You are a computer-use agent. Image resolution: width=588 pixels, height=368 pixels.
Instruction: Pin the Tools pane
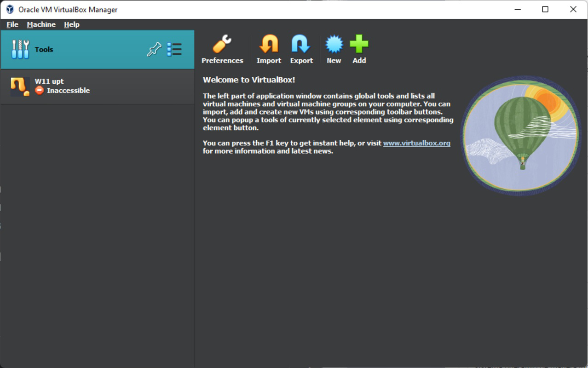[154, 49]
